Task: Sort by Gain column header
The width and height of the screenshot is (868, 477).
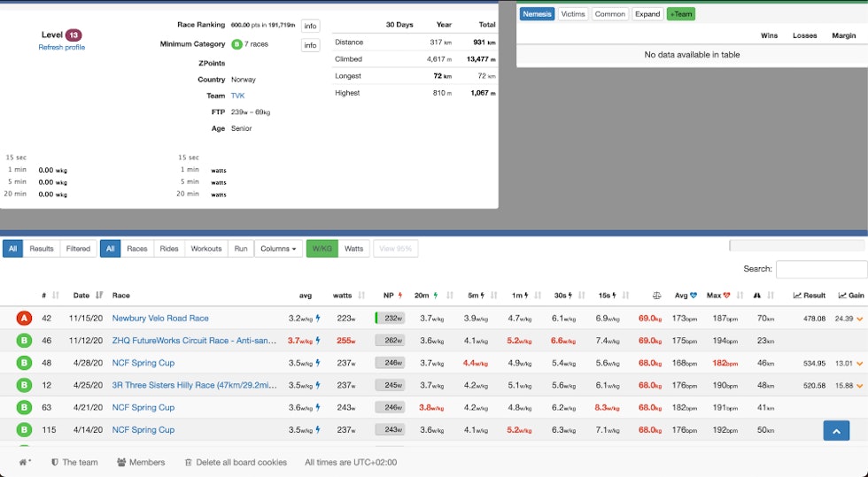Action: click(x=851, y=296)
